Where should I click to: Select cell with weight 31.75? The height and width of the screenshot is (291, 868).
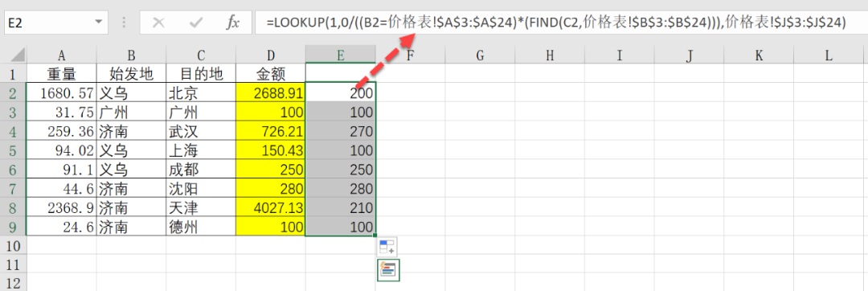[x=61, y=112]
